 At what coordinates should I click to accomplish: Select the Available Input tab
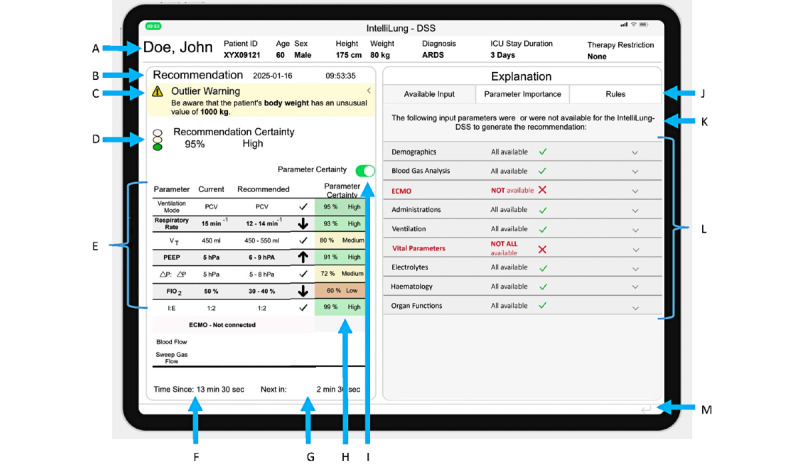pyautogui.click(x=429, y=94)
